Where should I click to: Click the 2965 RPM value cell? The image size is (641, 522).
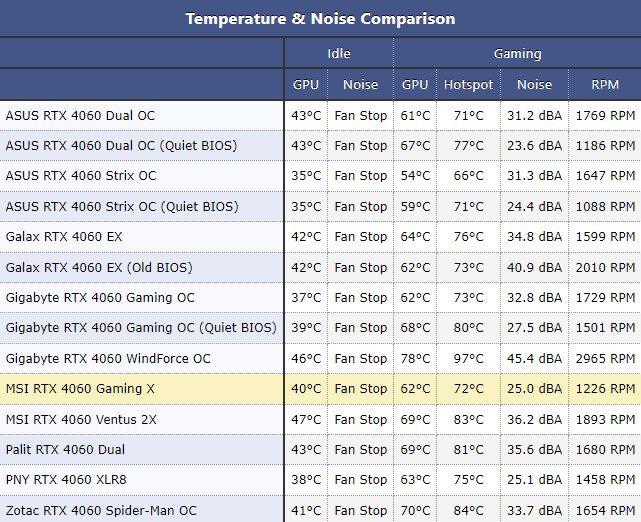click(605, 359)
